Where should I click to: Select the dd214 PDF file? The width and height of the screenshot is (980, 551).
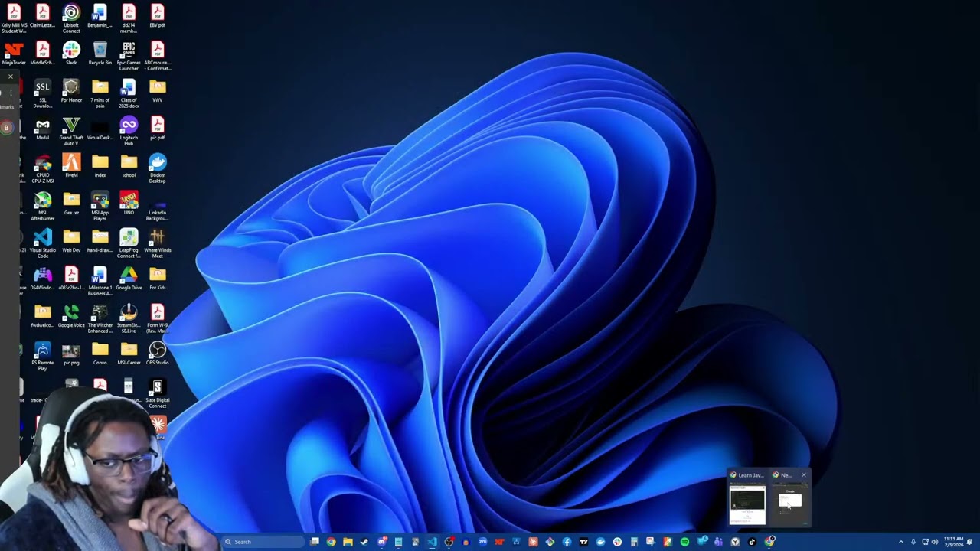click(129, 18)
